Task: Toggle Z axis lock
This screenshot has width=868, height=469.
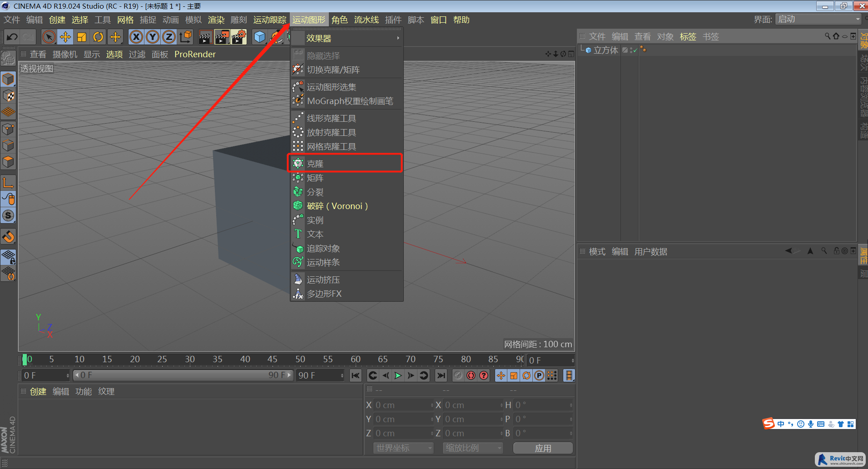Action: point(169,37)
